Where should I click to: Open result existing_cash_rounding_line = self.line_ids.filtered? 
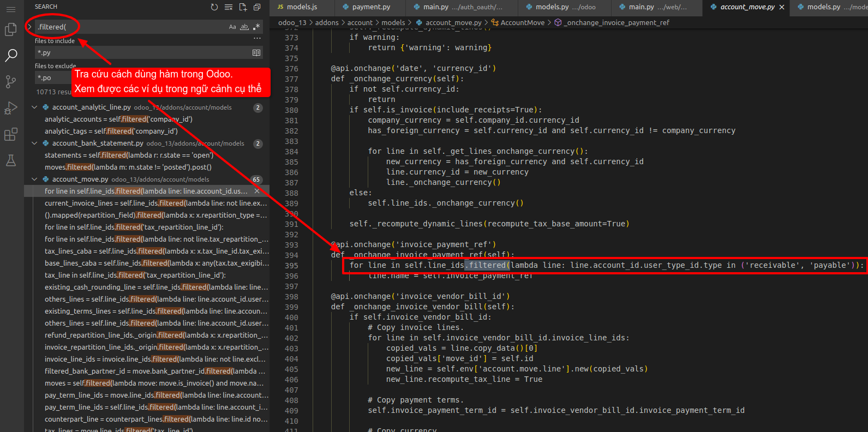coord(157,287)
